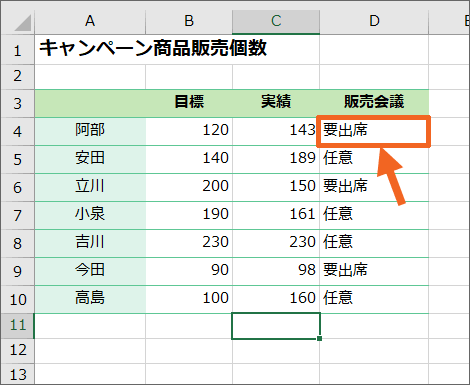Viewport: 470px width, 385px height.
Task: Select 任意 cell in 安田 row
Action: [374, 159]
